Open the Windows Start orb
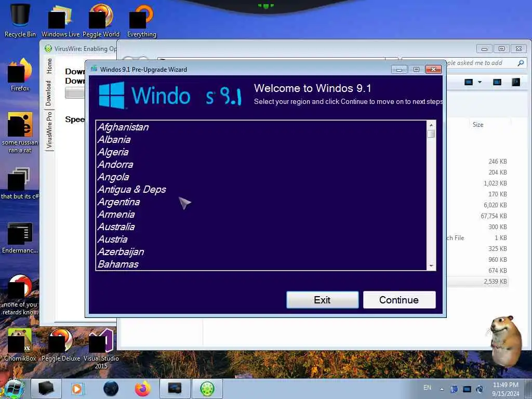The image size is (532, 399). coord(14,389)
